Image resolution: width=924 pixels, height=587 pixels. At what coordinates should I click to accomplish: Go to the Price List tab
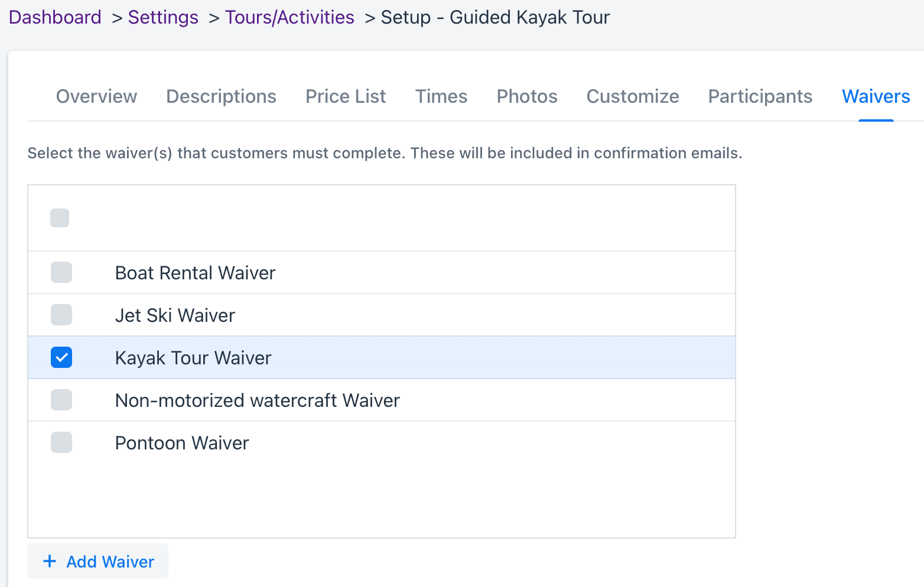click(346, 96)
